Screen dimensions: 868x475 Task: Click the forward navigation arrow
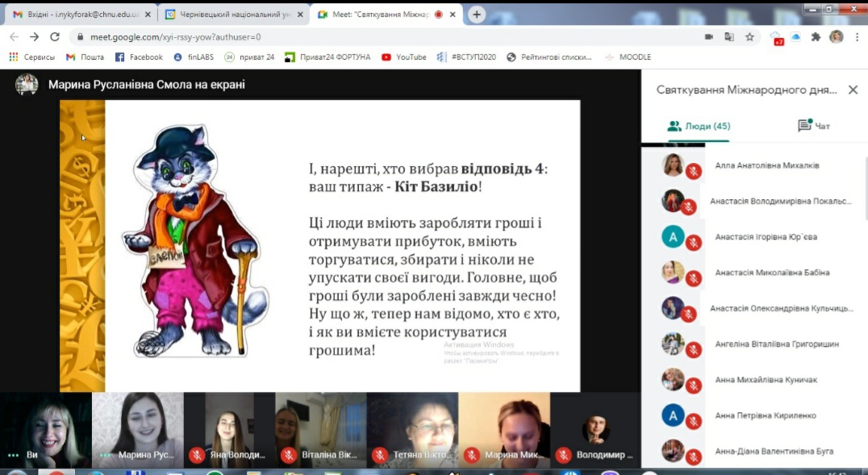click(35, 36)
